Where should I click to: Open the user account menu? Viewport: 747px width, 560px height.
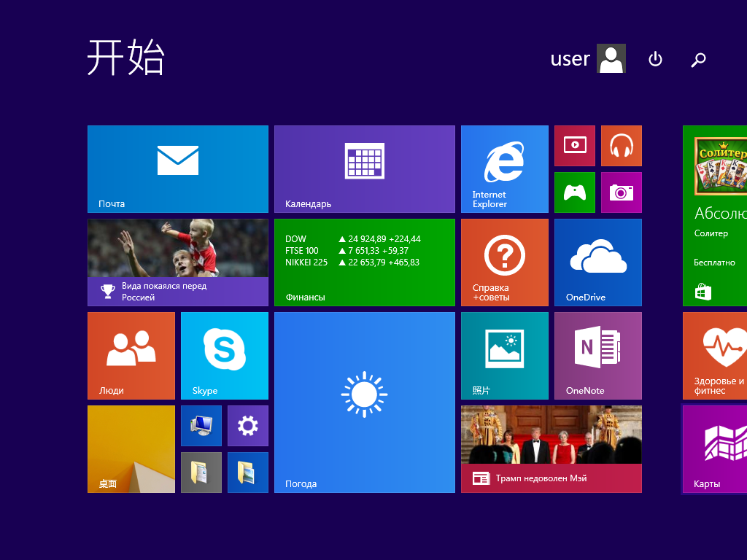[587, 58]
